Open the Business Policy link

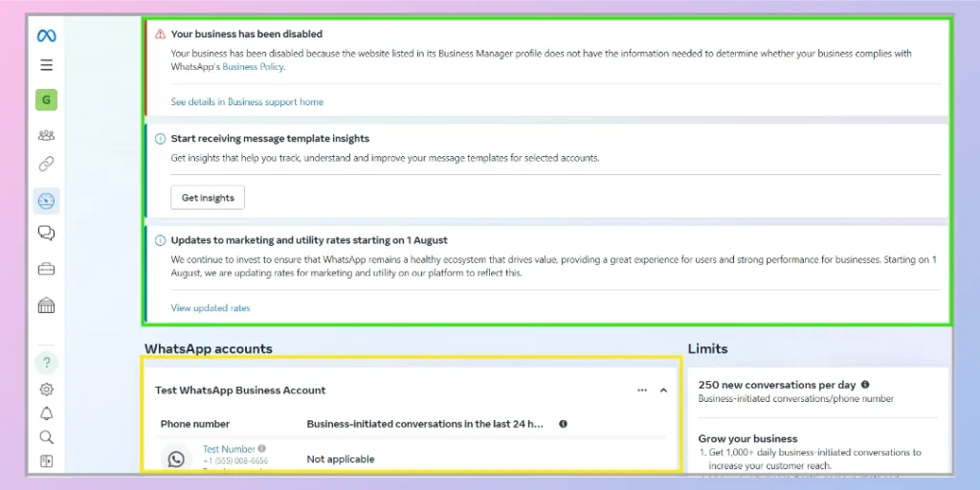click(253, 66)
